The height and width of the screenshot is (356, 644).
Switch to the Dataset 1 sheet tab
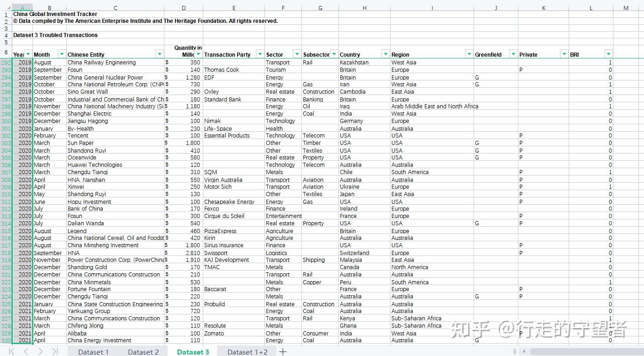pyautogui.click(x=93, y=352)
